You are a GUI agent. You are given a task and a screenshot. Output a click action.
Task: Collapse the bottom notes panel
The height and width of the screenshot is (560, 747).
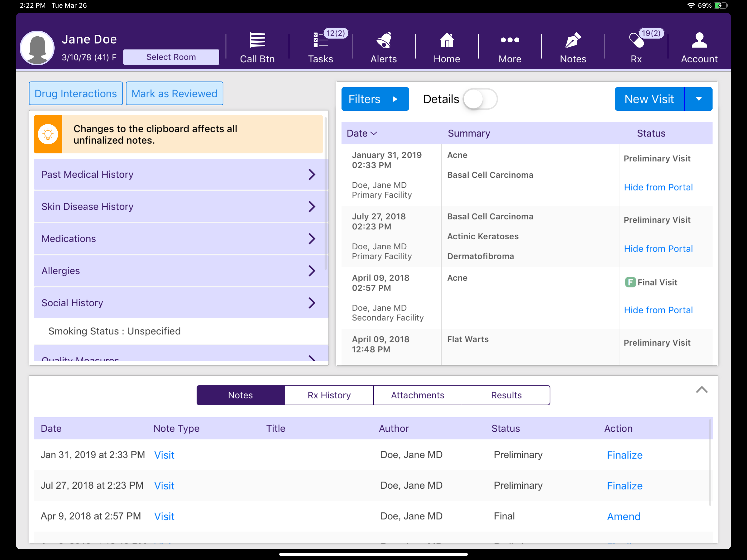pos(702,390)
